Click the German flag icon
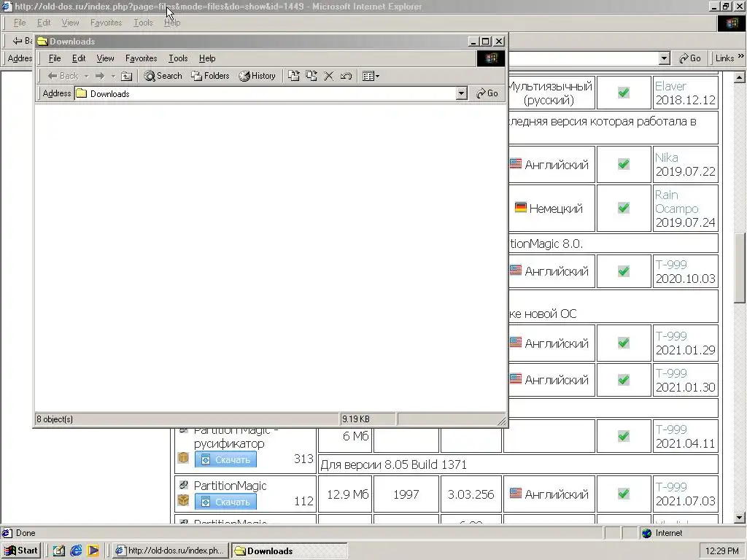Image resolution: width=747 pixels, height=560 pixels. (521, 208)
